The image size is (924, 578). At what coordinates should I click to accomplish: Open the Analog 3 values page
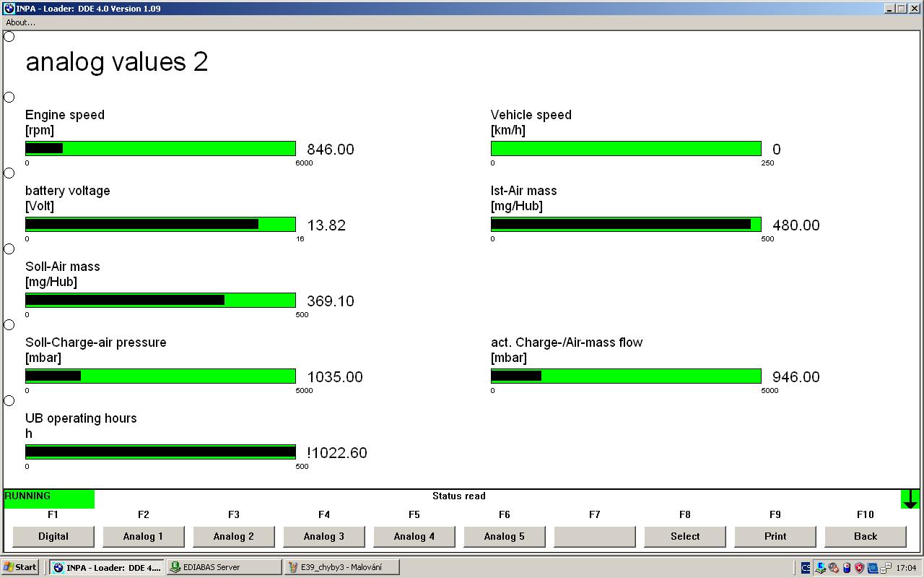[324, 536]
